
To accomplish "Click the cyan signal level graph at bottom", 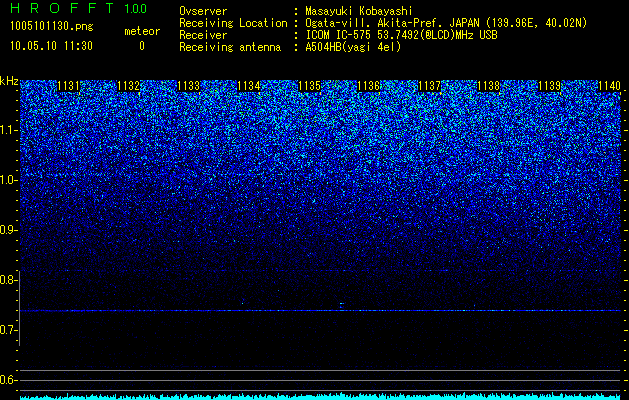I will (321, 396).
